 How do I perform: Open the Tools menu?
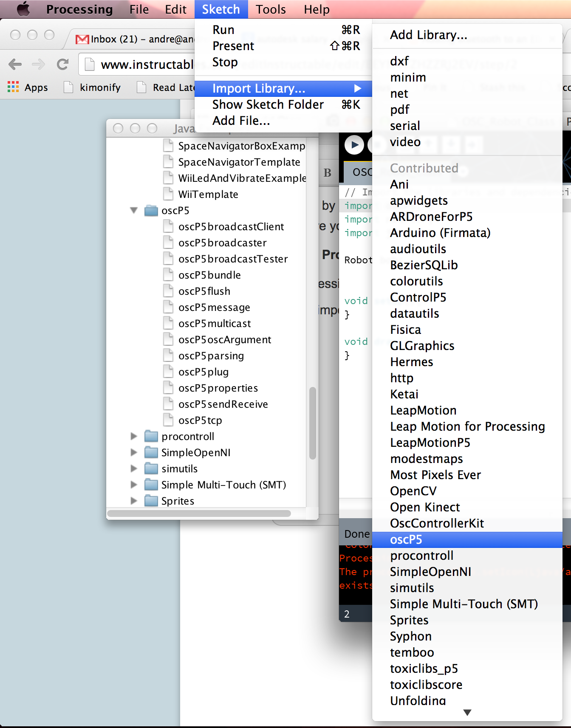click(x=271, y=9)
